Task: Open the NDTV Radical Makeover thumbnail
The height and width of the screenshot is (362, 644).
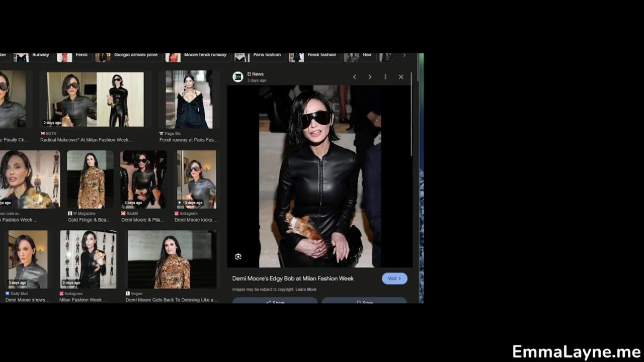Action: pos(95,100)
